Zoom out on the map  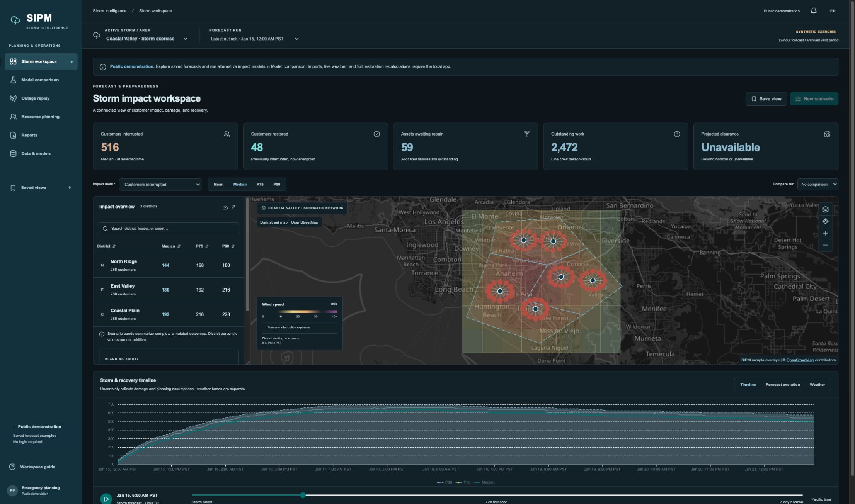coord(825,245)
